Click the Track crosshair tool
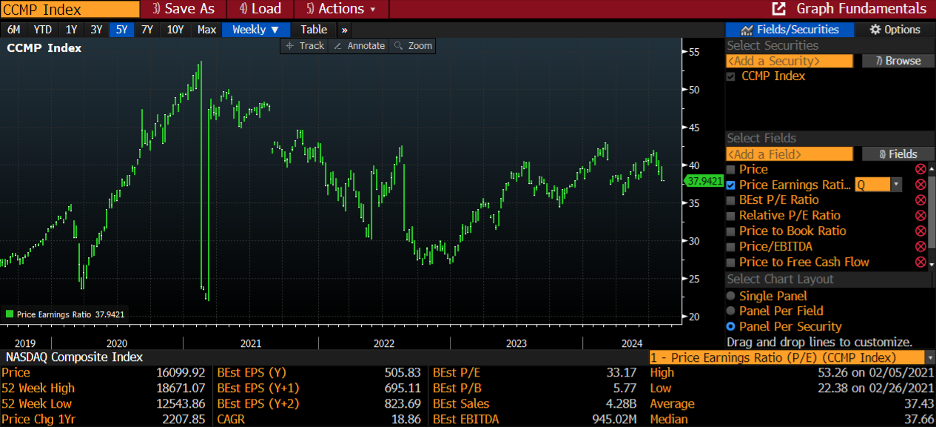 305,46
